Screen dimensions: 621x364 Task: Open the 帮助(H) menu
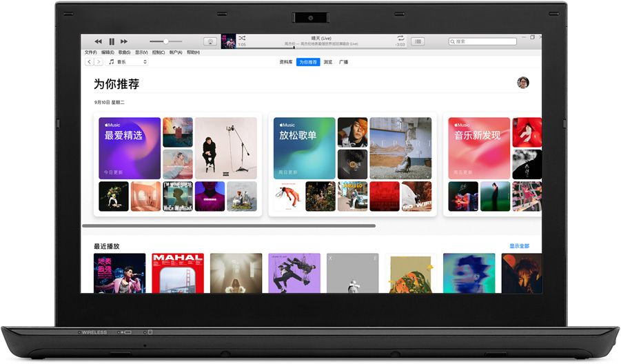193,52
